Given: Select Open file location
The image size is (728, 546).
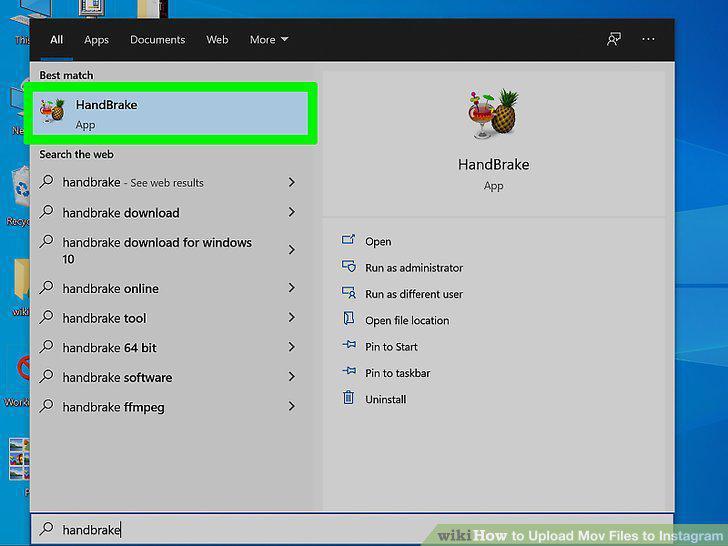Looking at the screenshot, I should click(407, 320).
